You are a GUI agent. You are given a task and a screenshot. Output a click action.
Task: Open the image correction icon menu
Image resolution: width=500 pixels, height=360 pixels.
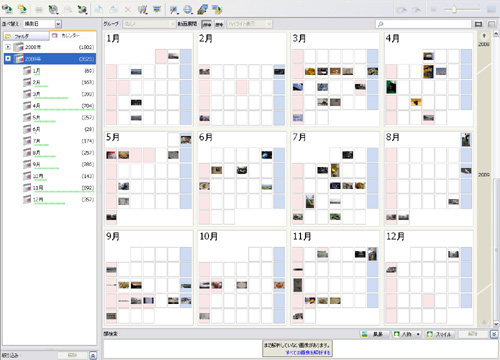(174, 10)
